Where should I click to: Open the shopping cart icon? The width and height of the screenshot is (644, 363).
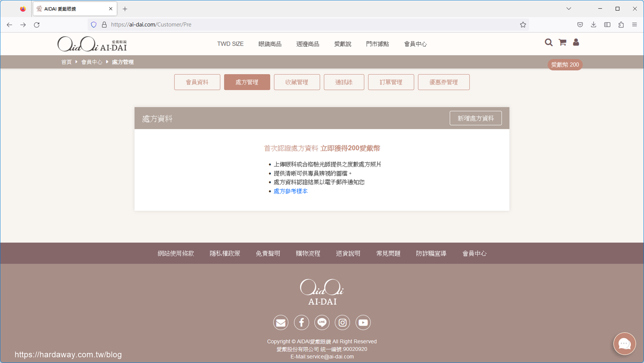pos(562,42)
